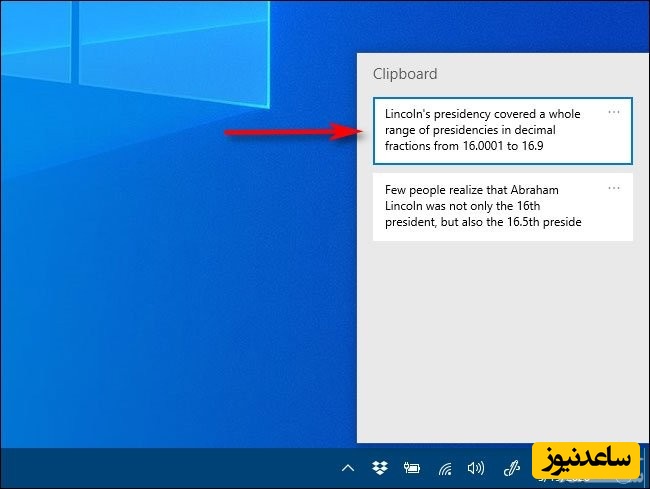Click the battery power status icon
This screenshot has width=650, height=489.
(410, 467)
